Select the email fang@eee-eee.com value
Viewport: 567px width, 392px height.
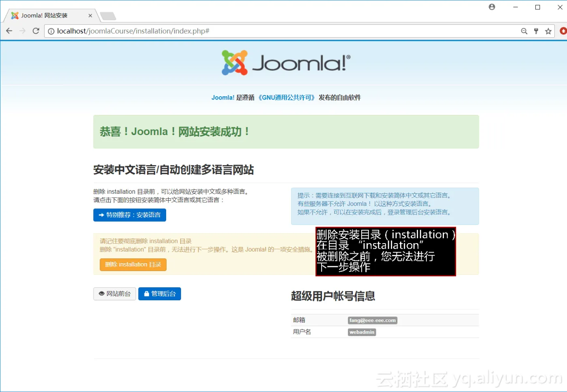point(373,320)
